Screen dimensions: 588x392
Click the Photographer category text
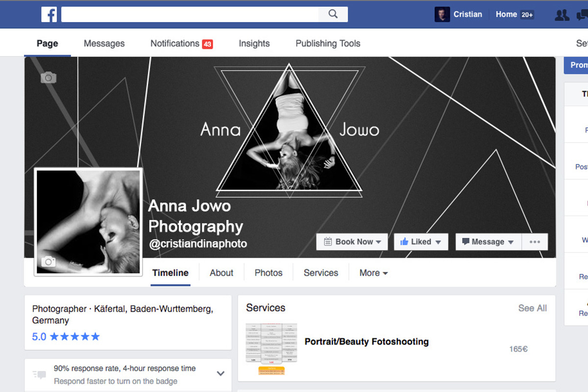coord(59,309)
